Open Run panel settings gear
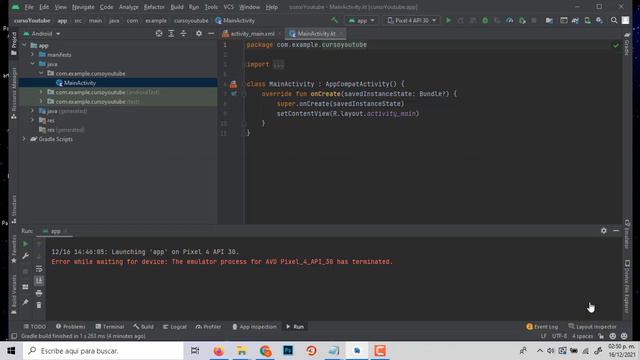 tap(604, 231)
